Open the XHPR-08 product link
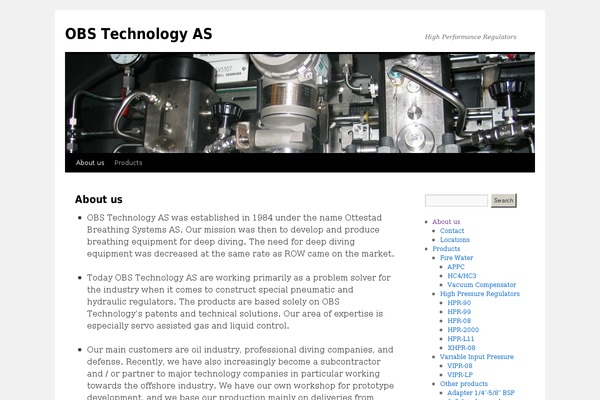 461,348
